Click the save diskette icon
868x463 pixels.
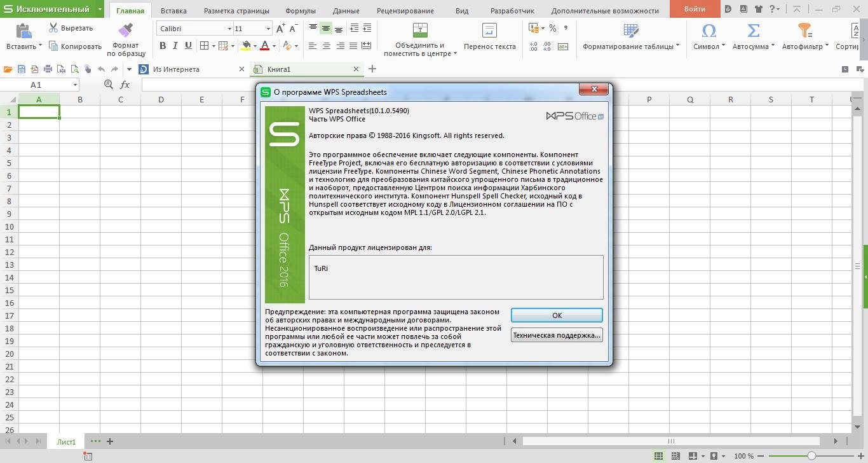[x=22, y=69]
